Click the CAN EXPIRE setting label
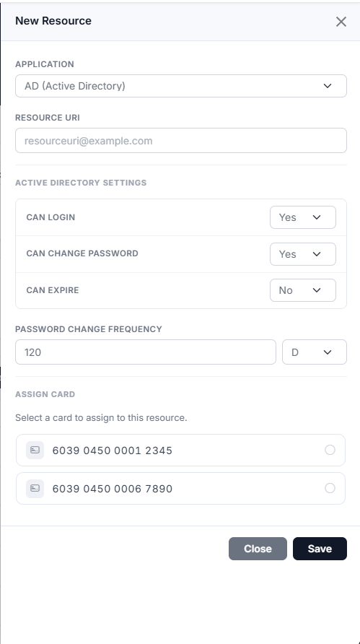This screenshot has height=644, width=360. [x=53, y=290]
